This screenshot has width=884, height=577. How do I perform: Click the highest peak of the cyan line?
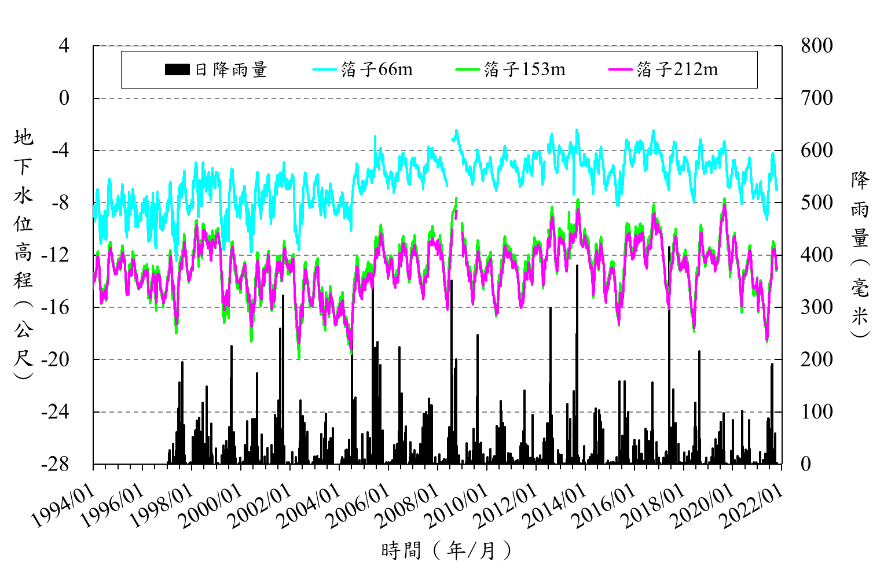(457, 131)
